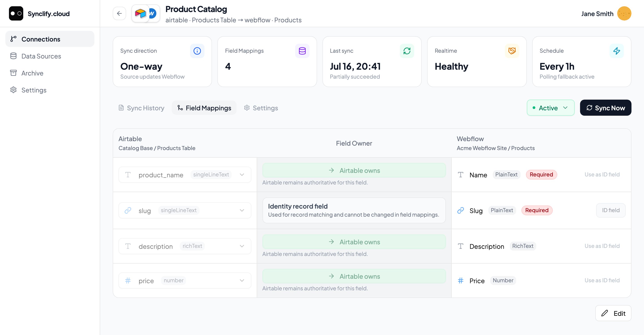Click the 'Field Owner' column header
The height and width of the screenshot is (335, 644).
[354, 143]
